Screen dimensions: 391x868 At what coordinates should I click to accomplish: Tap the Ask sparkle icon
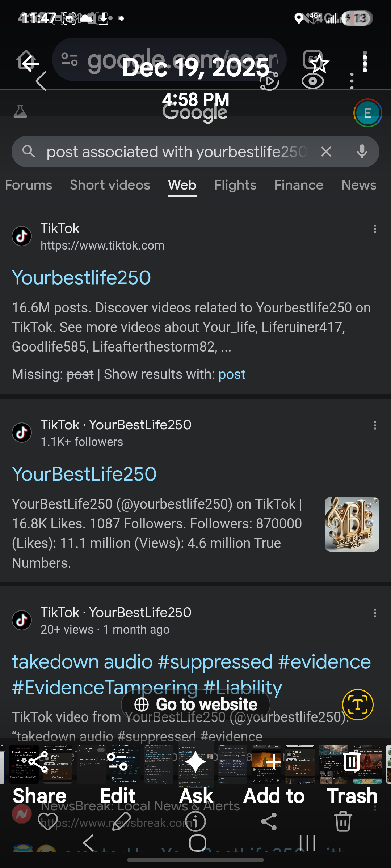[195, 761]
